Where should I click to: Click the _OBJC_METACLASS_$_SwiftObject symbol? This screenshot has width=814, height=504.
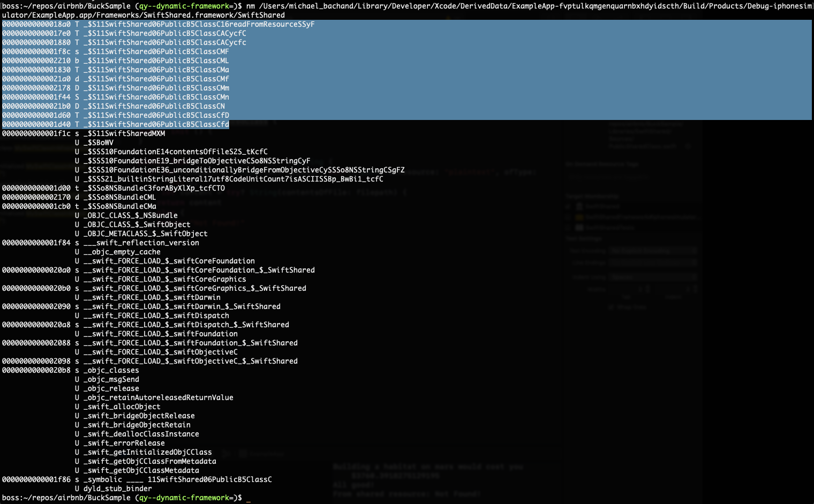[146, 234]
